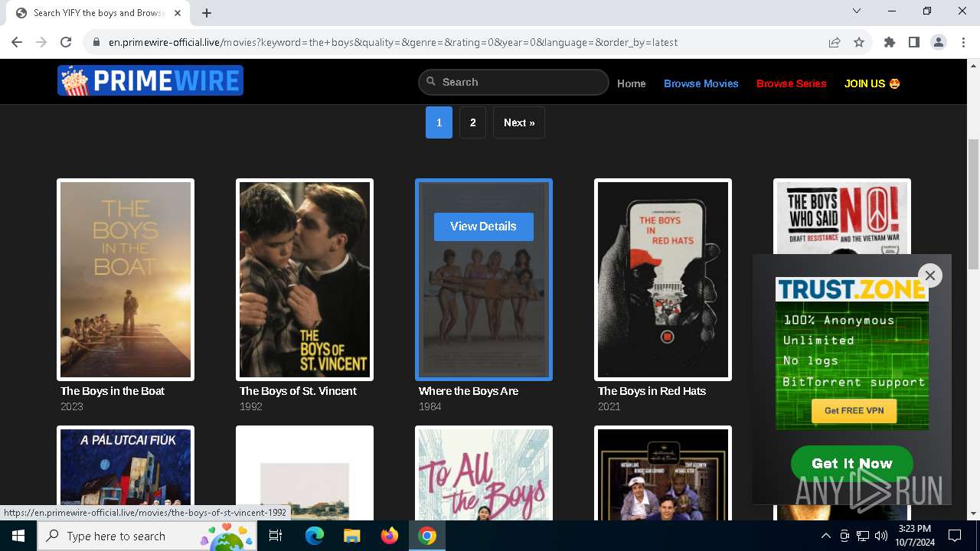The height and width of the screenshot is (551, 980).
Task: Click The Boys in Red Hats poster
Action: coord(663,279)
